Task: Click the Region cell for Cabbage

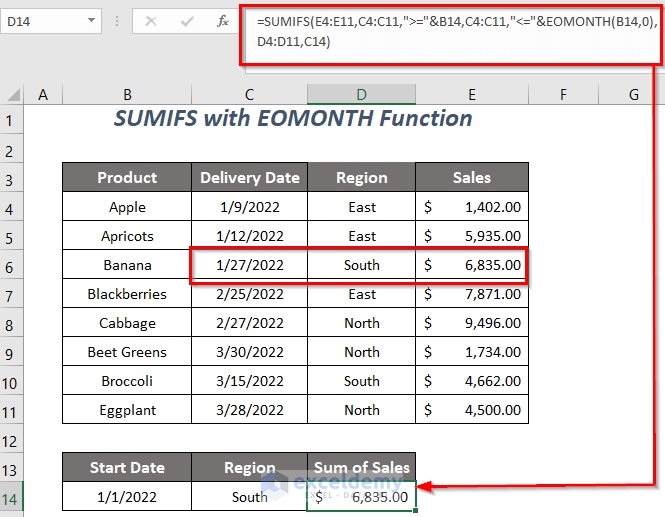Action: pyautogui.click(x=361, y=323)
